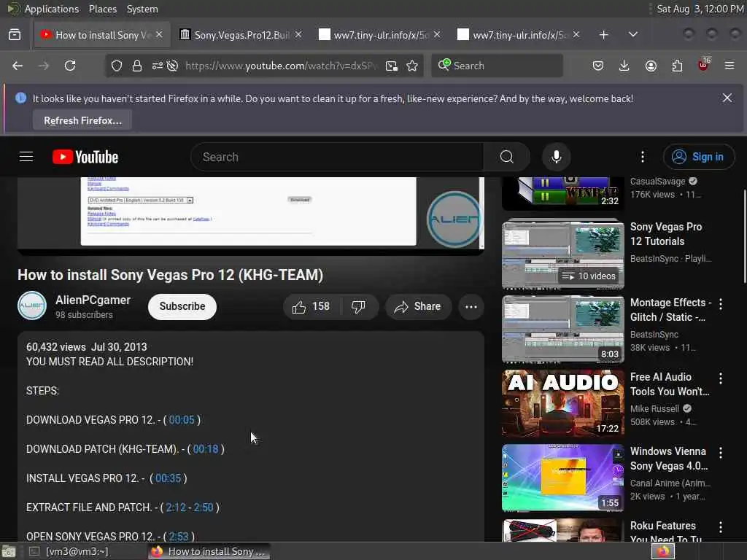This screenshot has width=747, height=560.
Task: Reload the page with the refresh icon
Action: tap(70, 66)
